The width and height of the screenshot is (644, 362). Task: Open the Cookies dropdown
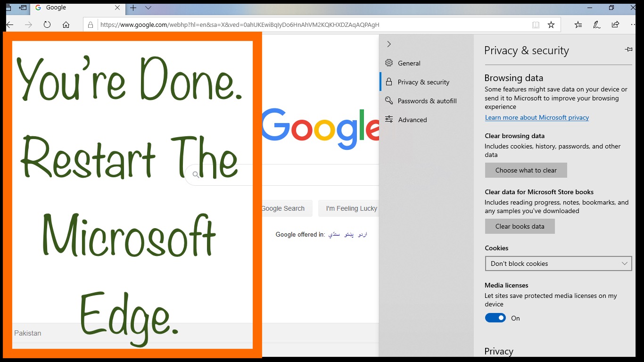tap(559, 263)
